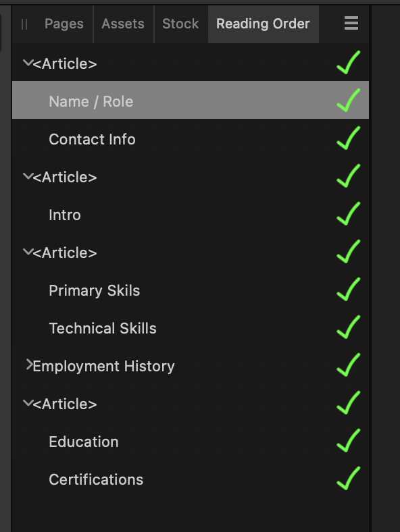Toggle the checkmark next to Intro
Viewport: 400px width, 532px height.
coord(349,213)
